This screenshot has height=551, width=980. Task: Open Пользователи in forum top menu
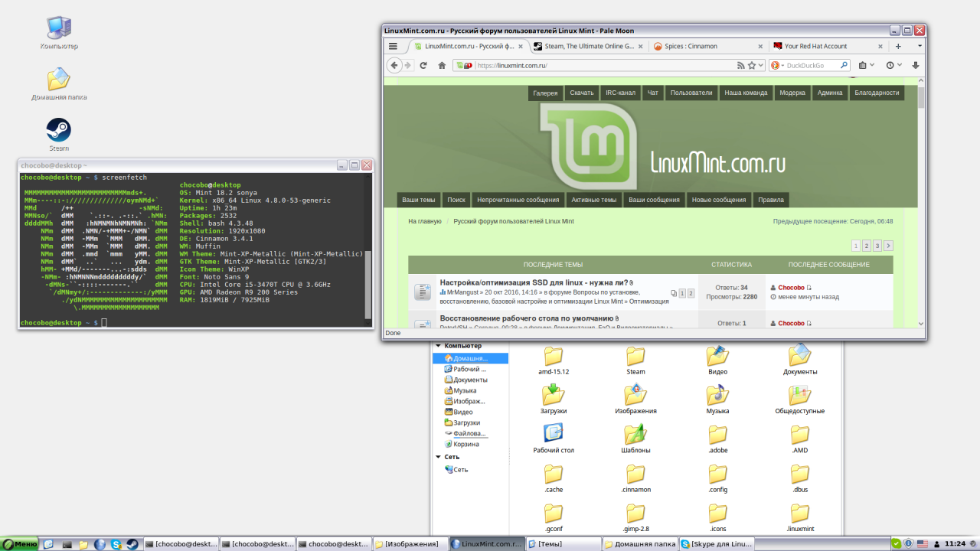point(691,93)
